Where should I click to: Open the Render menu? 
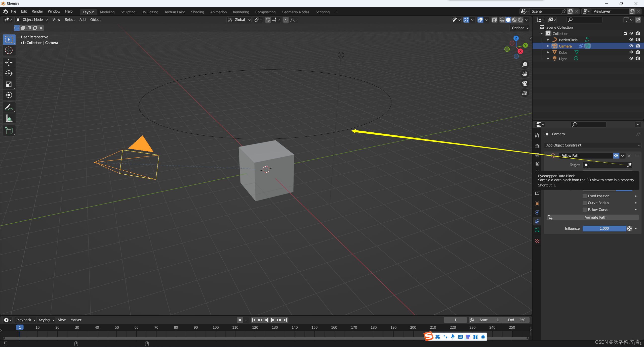click(37, 11)
